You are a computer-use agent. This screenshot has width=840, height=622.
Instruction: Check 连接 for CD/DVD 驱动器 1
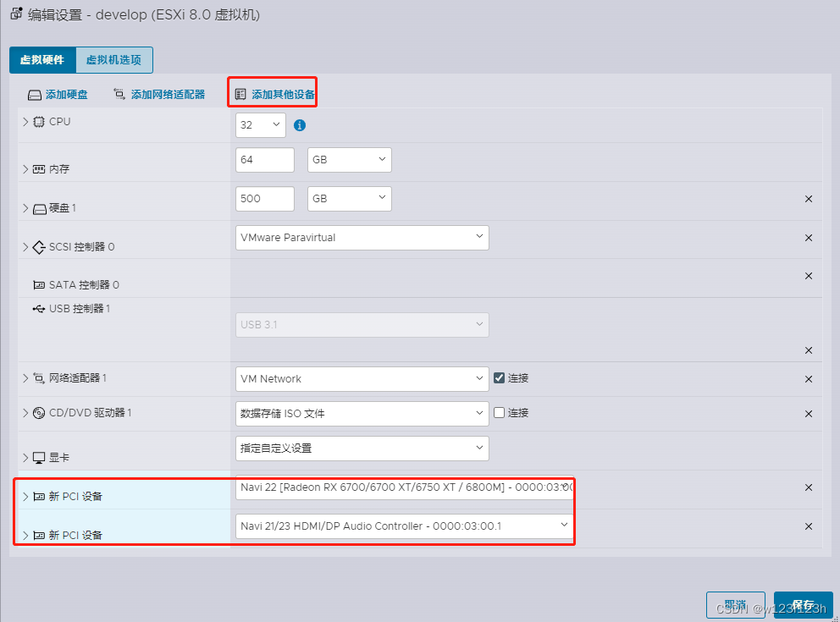(x=500, y=413)
